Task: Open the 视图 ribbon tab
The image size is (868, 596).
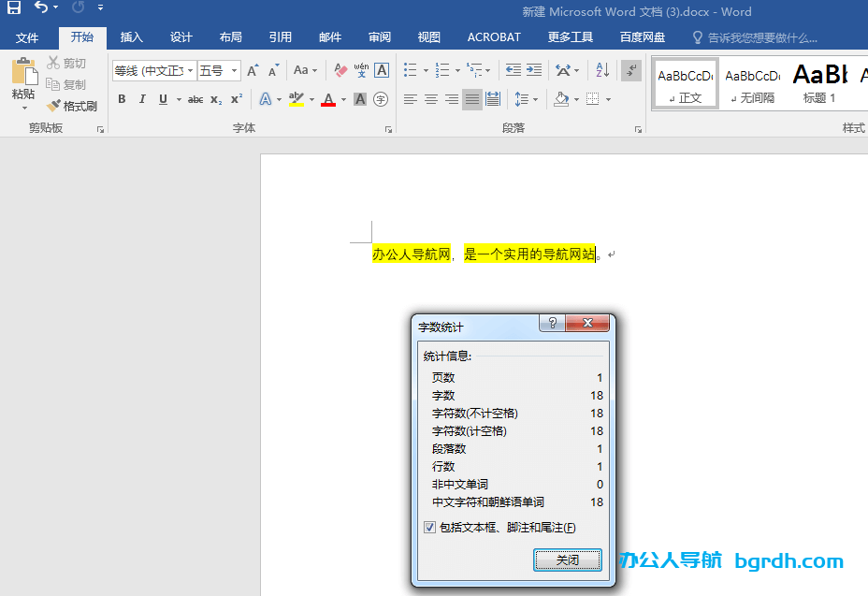Action: coord(428,37)
